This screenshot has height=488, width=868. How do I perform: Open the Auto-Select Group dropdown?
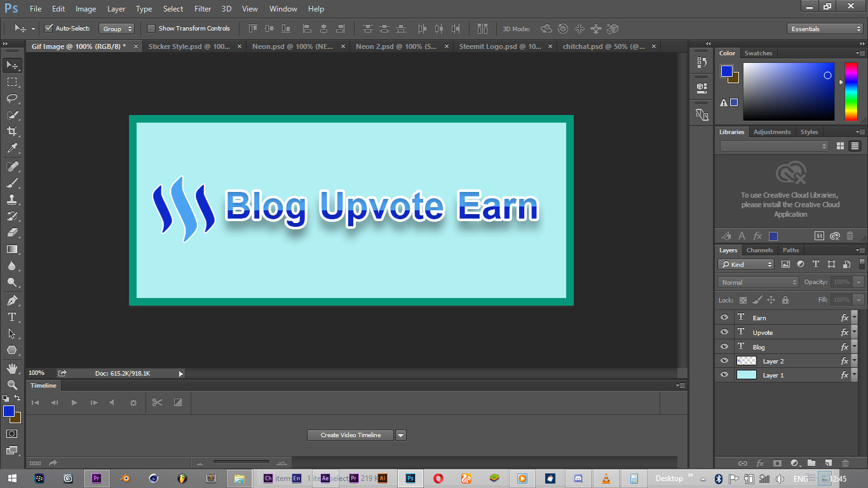click(x=117, y=29)
